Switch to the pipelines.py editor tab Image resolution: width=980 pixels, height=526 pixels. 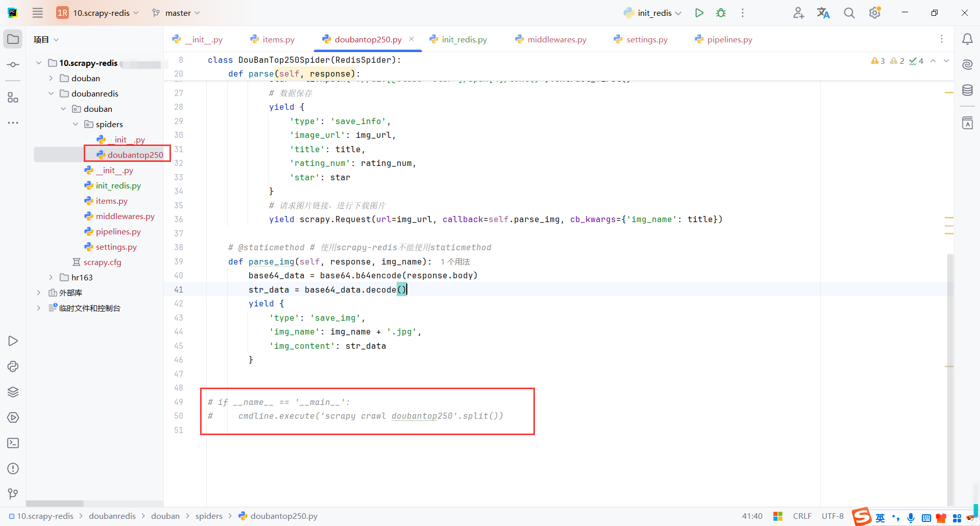coord(724,39)
